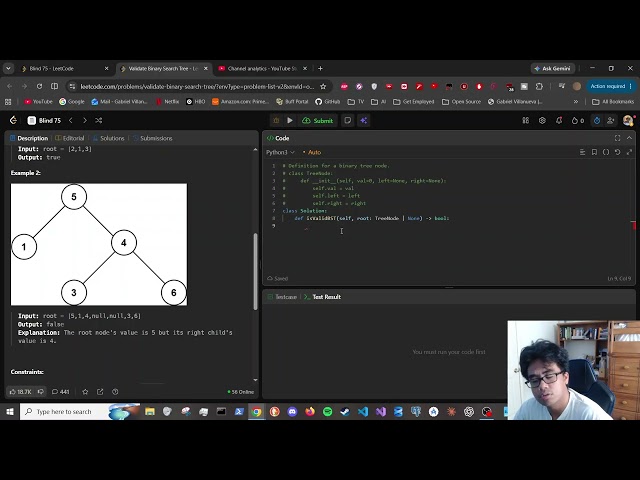
Task: Click the streak flame counter showing 0
Action: coord(578,120)
